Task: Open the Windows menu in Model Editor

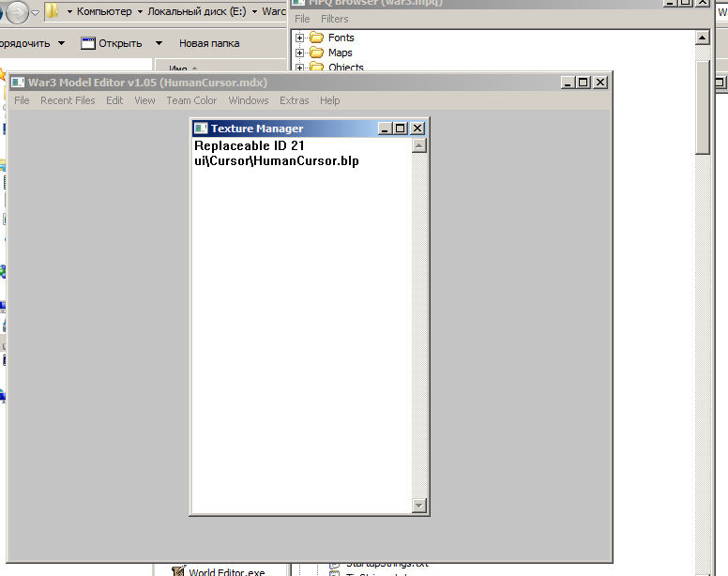Action: click(x=249, y=100)
